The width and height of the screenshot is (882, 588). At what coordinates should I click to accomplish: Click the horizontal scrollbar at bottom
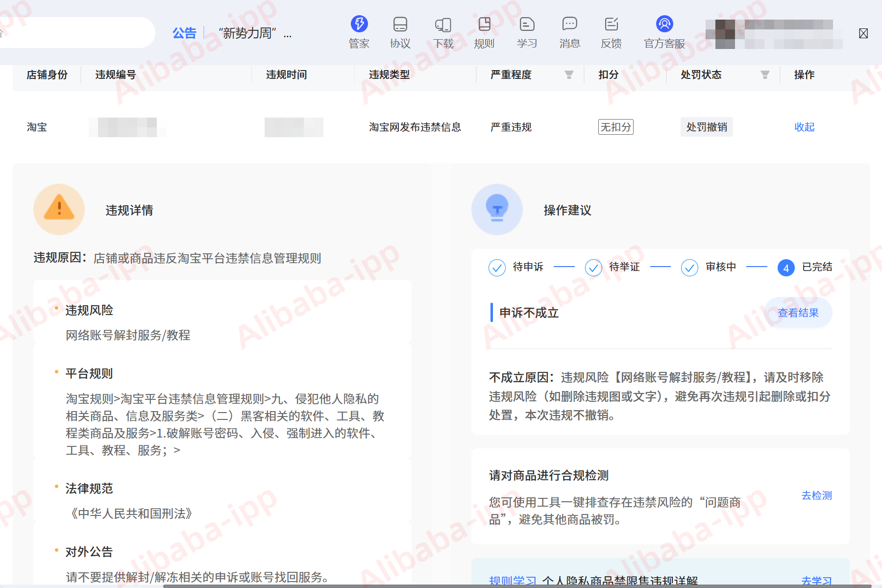click(517, 586)
